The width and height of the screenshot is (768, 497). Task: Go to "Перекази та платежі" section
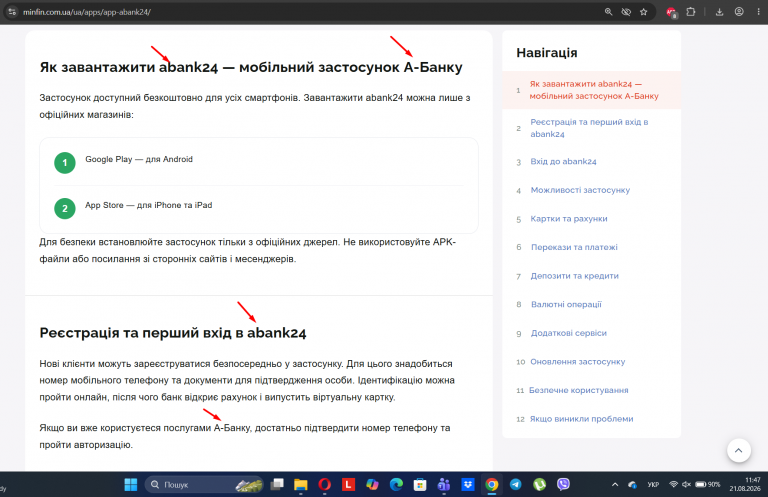(x=574, y=247)
